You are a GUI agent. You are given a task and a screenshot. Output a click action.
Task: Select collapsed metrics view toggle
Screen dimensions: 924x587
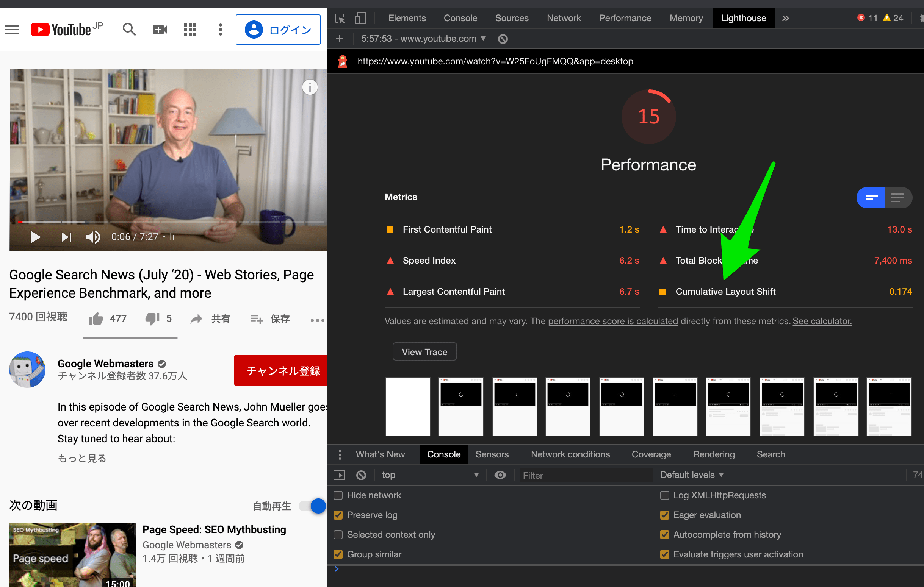click(x=871, y=198)
